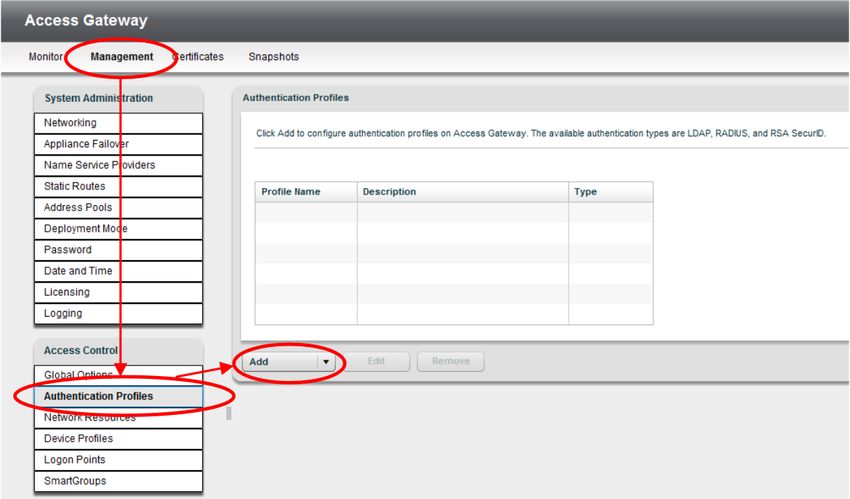
Task: Open Network Resources section
Action: [118, 417]
